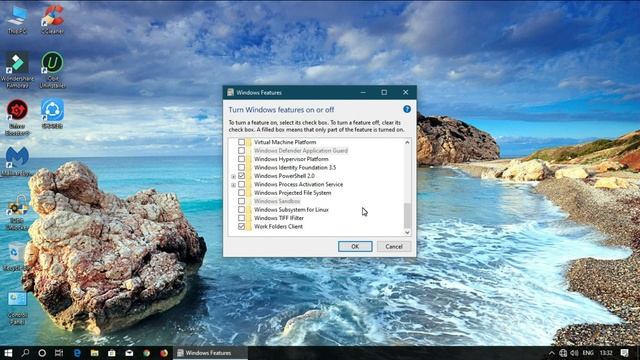Launch Microsoft Edge from taskbar

pos(77,353)
